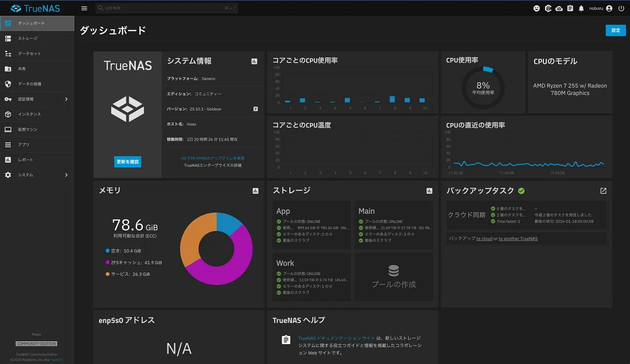The image size is (630, 364).
Task: Follow the 'to another TrueNAS' link
Action: coord(518,239)
